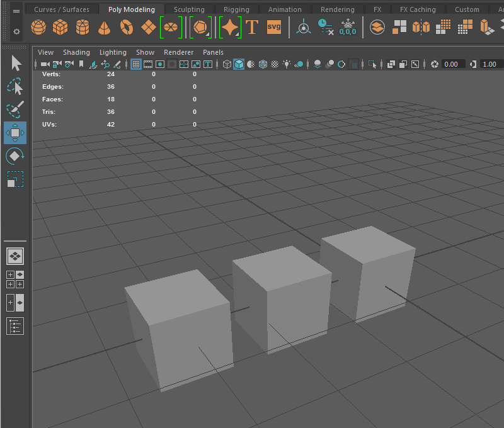Click the gamma value field 1.00

click(492, 64)
